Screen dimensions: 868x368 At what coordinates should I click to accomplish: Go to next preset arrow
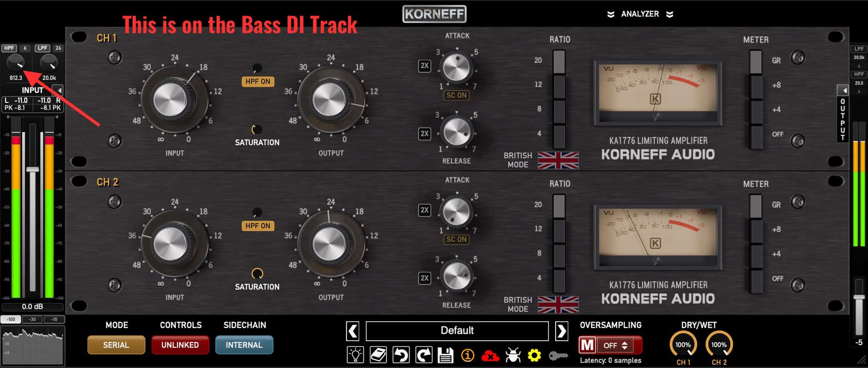point(562,331)
